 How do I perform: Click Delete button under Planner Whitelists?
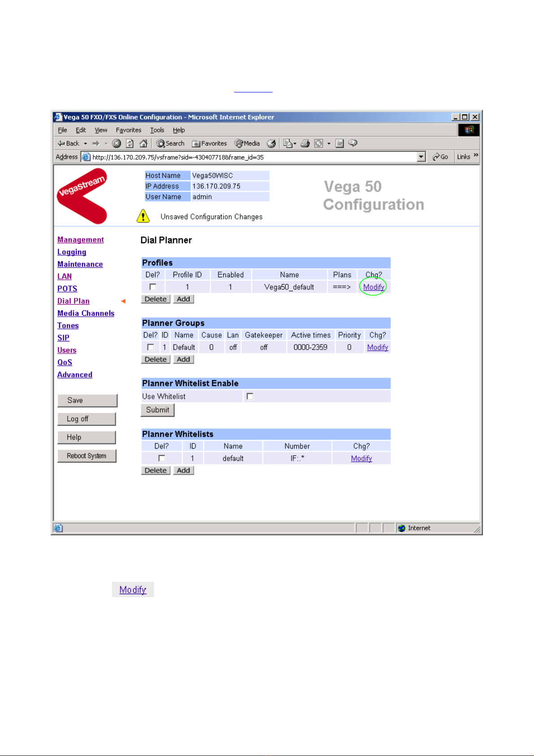[156, 471]
